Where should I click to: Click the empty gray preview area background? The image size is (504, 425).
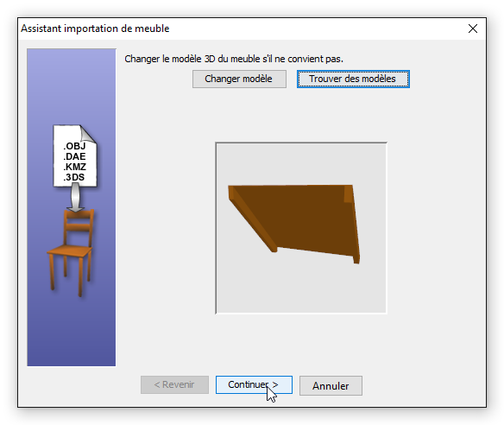click(301, 289)
